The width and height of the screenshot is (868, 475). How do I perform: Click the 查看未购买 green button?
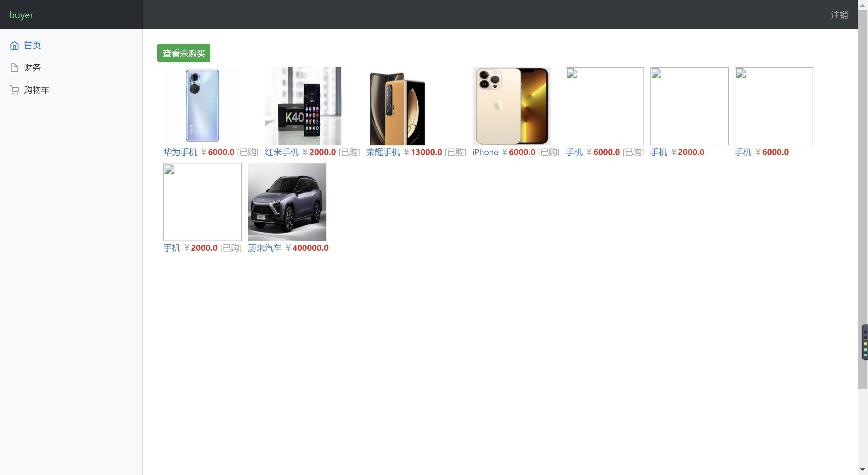click(183, 53)
